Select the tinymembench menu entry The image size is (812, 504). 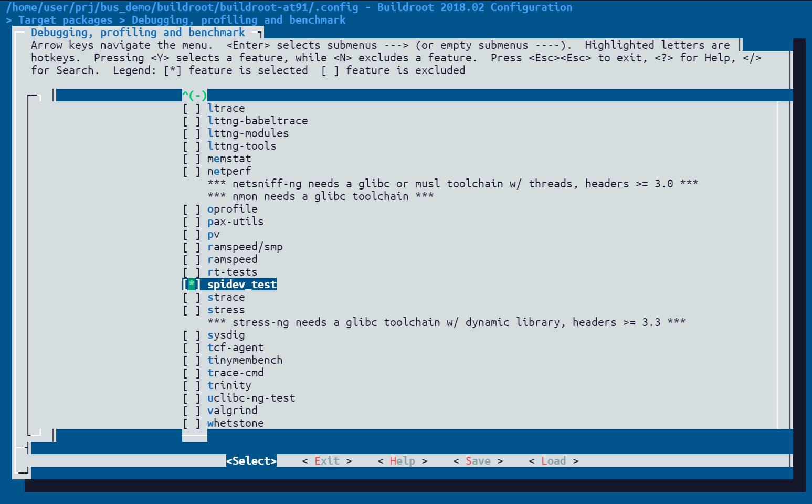tap(245, 360)
